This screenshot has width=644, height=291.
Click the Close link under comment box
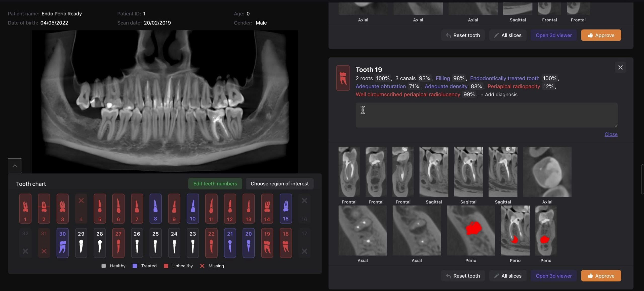tap(611, 134)
